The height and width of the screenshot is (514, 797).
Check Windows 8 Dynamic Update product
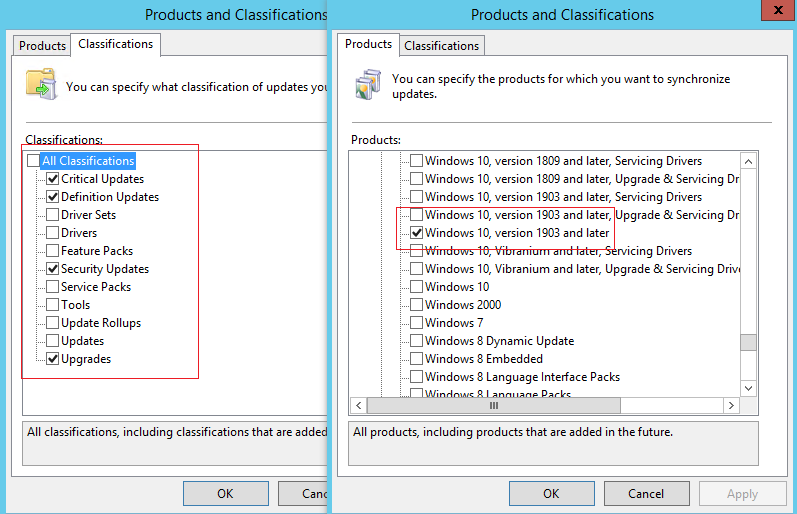pyautogui.click(x=416, y=341)
